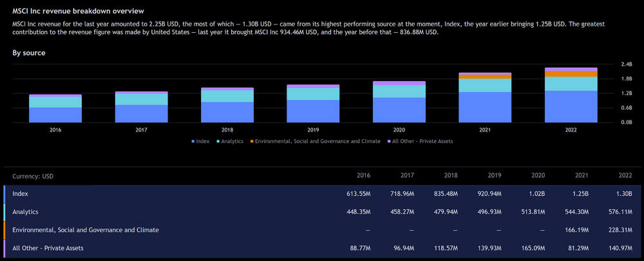Image resolution: width=644 pixels, height=261 pixels.
Task: Click Index value 1.25B in table
Action: coord(581,193)
